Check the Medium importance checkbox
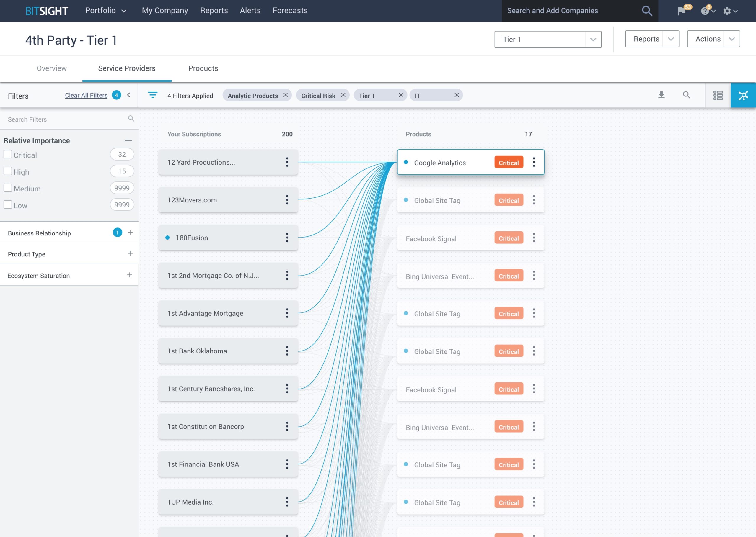Viewport: 756px width, 537px height. coord(8,188)
